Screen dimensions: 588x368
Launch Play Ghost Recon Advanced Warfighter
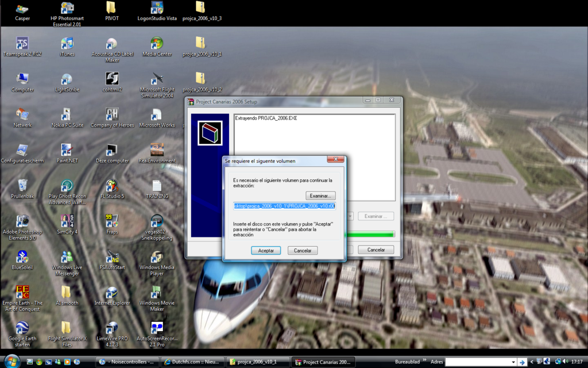tap(67, 192)
